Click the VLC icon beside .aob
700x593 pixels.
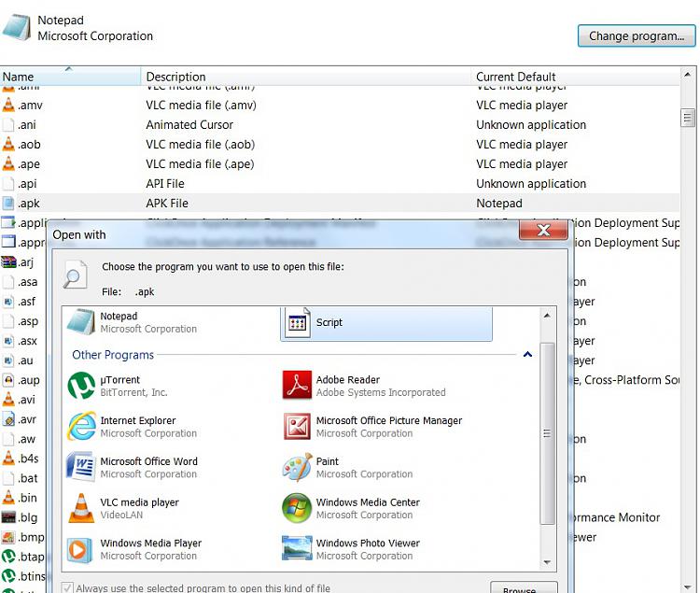(8, 144)
